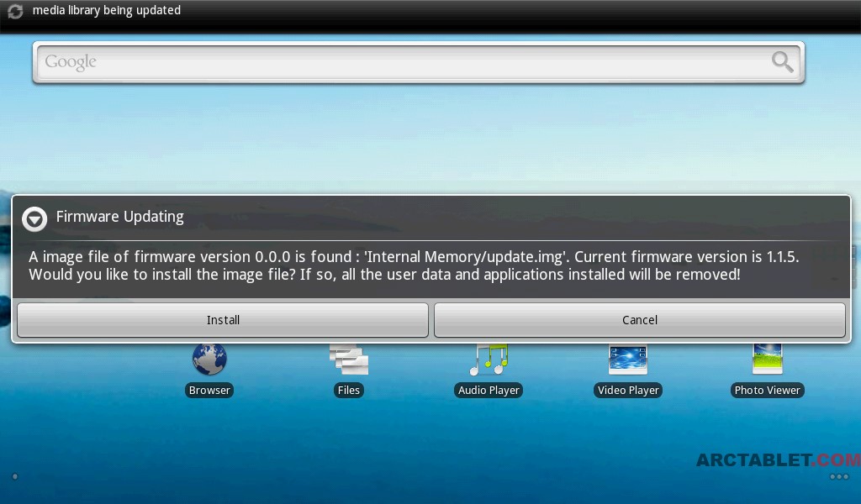Tap the three-dot home screen page indicator
This screenshot has width=861, height=504.
839,476
